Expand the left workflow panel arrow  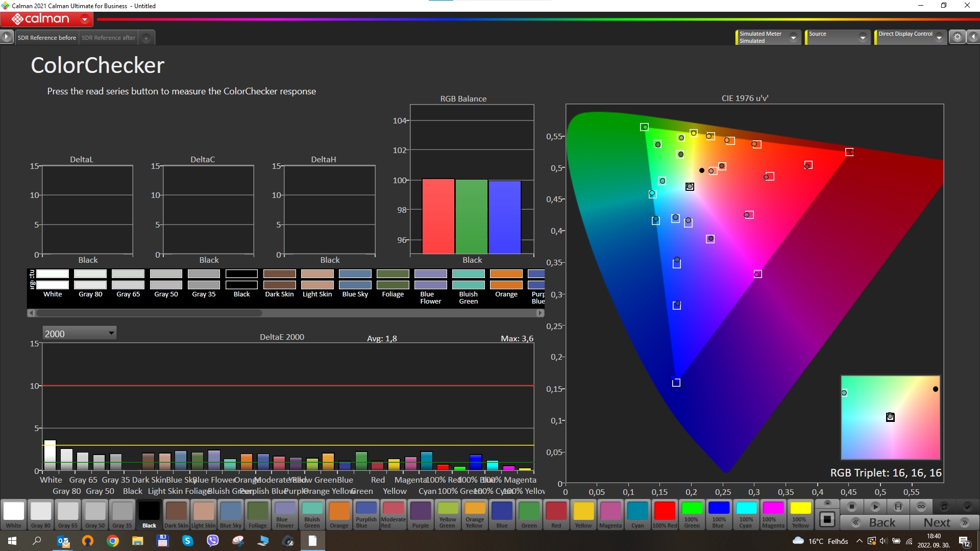coord(6,37)
